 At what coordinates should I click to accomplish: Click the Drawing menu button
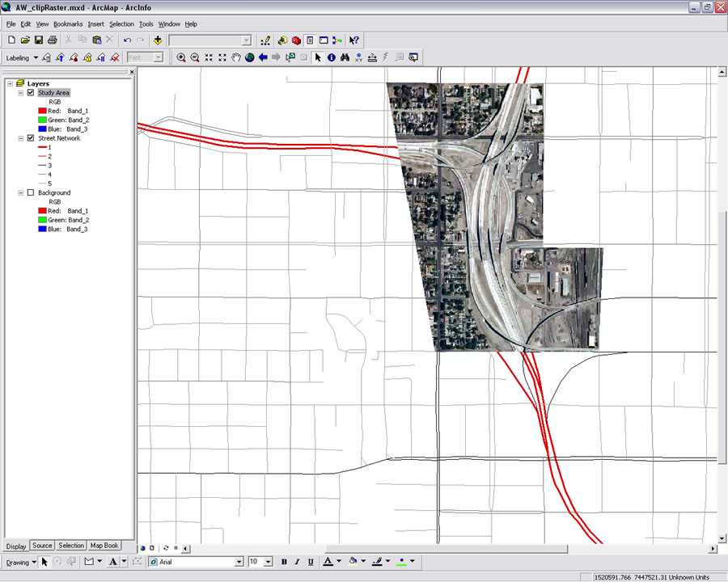coord(21,562)
